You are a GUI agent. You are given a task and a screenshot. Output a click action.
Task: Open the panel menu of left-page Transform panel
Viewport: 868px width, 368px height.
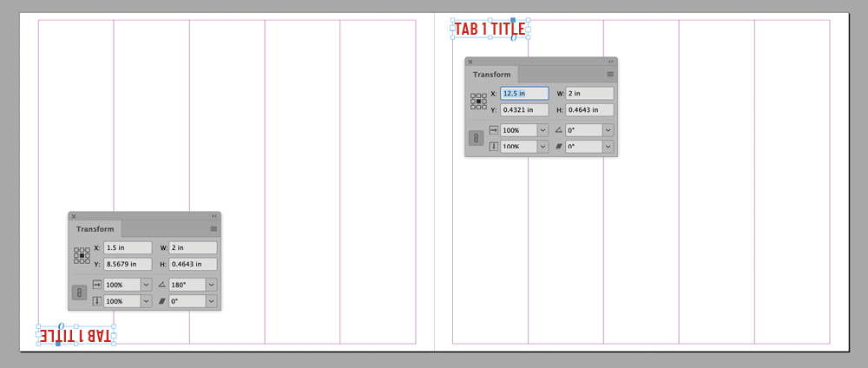(214, 229)
